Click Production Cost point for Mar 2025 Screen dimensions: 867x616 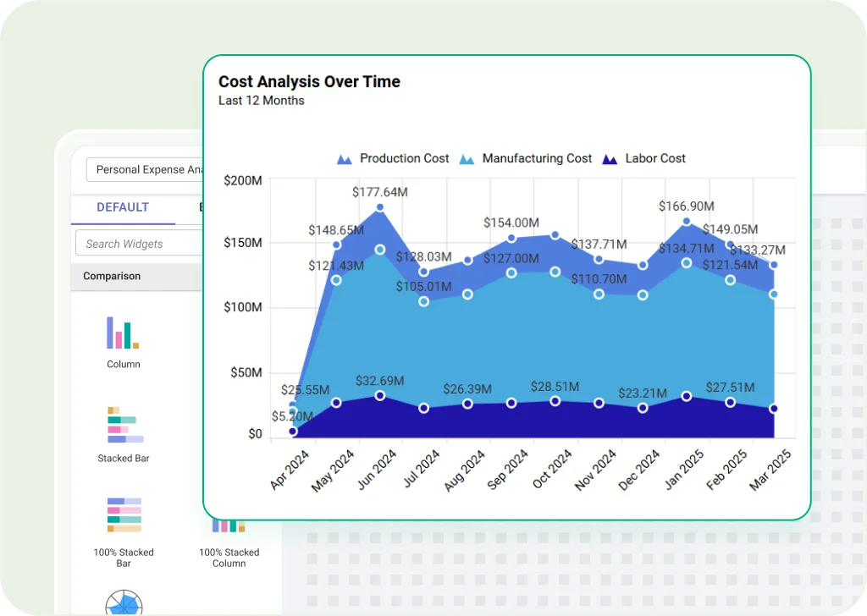pos(774,265)
